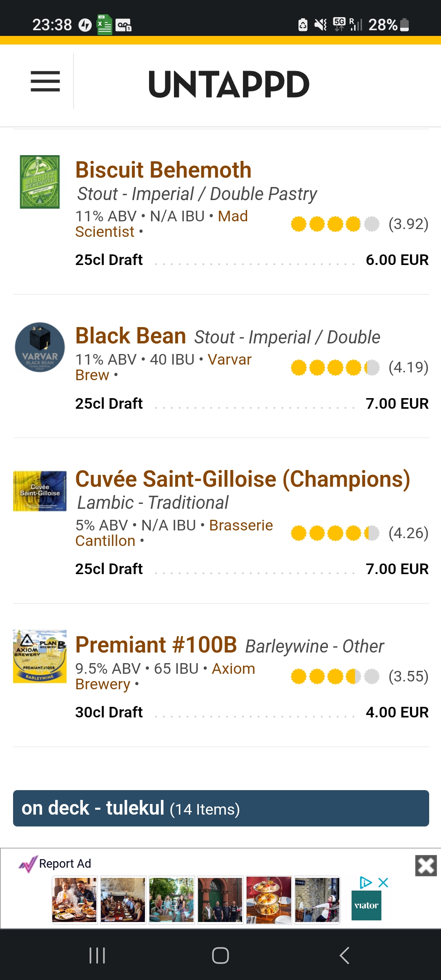Visit the Varvar Brew brewery link

point(229,360)
